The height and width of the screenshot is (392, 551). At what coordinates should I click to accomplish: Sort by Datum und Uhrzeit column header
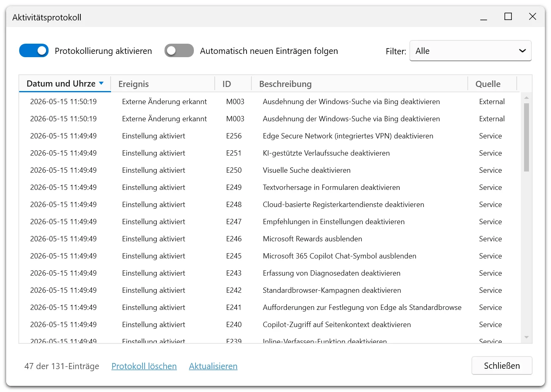coord(65,84)
